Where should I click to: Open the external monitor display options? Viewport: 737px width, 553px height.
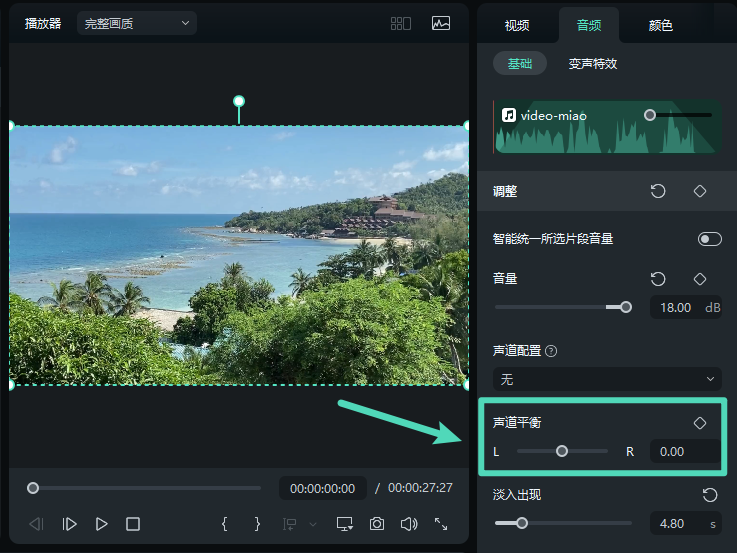[345, 524]
